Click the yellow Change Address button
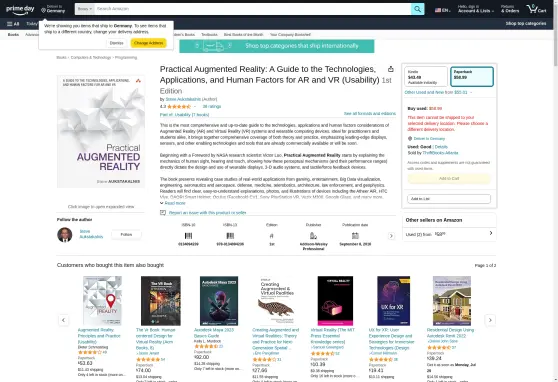Screen dimensions: 558x382 (x=148, y=43)
